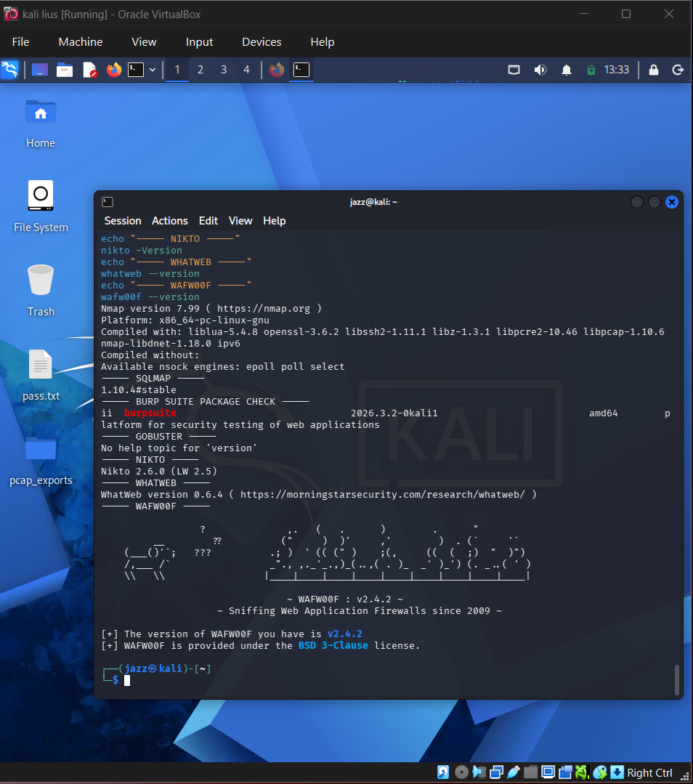Open the file manager from the panel
The width and height of the screenshot is (693, 784).
tap(65, 70)
